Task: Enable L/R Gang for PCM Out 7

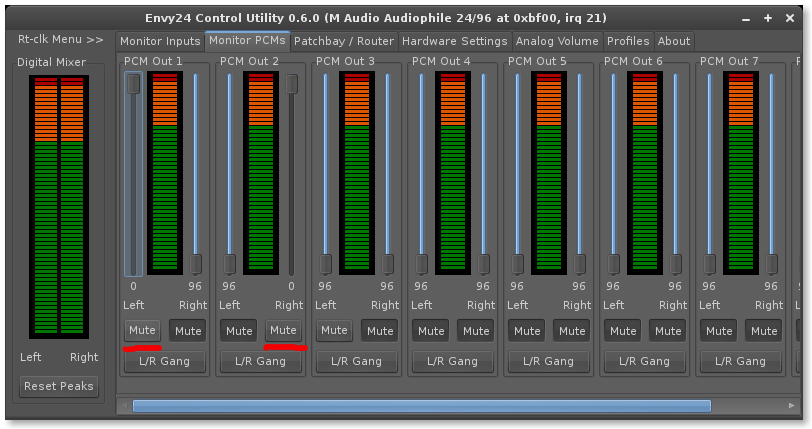Action: (741, 361)
